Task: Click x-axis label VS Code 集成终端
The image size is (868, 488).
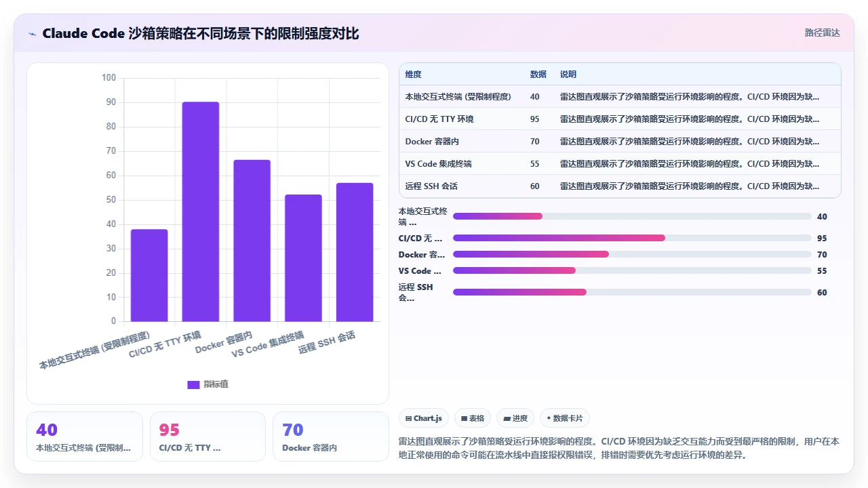Action: click(268, 344)
